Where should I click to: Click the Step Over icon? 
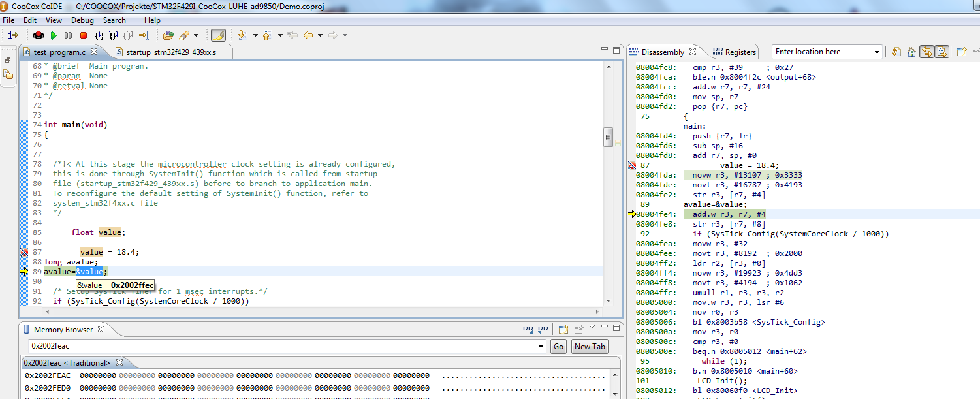(113, 35)
